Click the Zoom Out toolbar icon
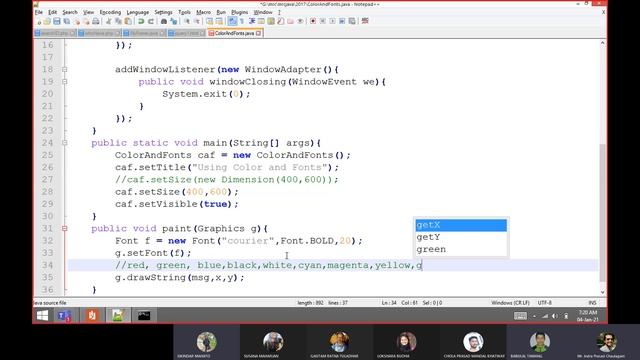Image resolution: width=640 pixels, height=360 pixels. pyautogui.click(x=198, y=21)
